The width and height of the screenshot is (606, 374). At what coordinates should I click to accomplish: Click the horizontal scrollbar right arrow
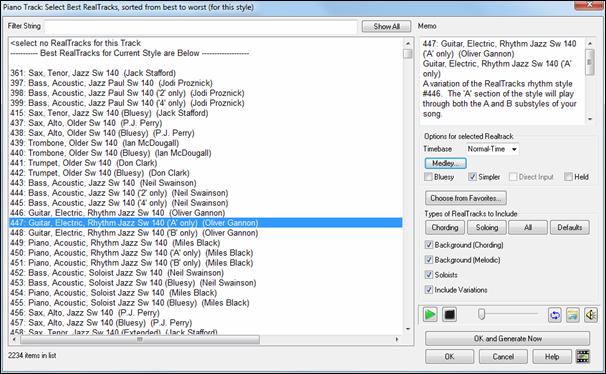[397, 340]
